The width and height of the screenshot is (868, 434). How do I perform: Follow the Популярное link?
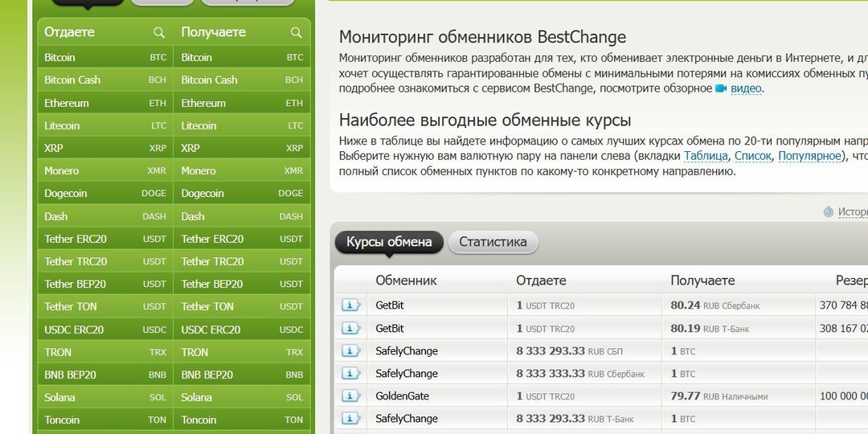click(809, 156)
